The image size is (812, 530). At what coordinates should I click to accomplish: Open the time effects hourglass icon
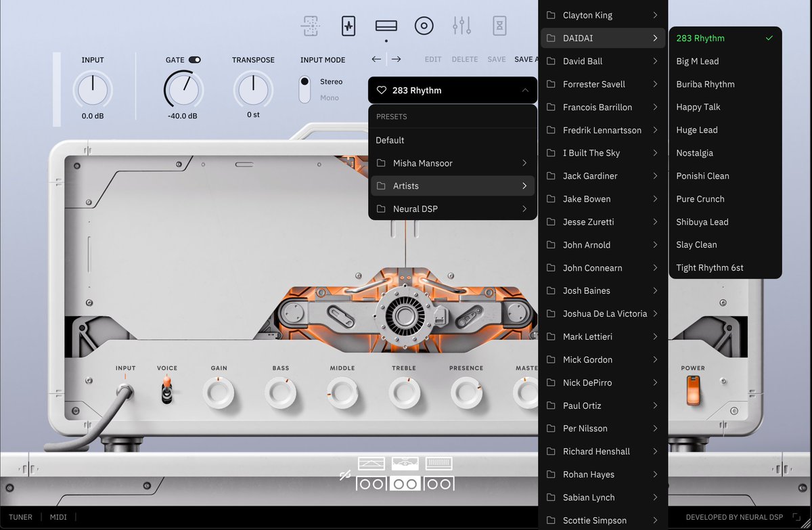[x=499, y=26]
